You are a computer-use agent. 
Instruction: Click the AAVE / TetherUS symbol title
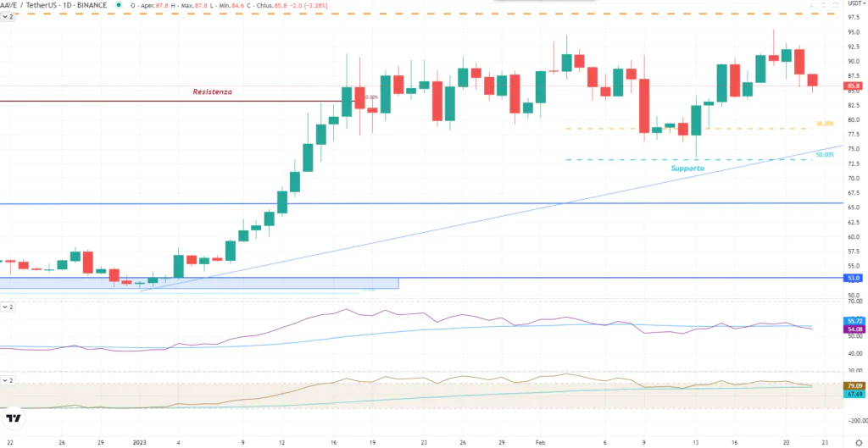coord(28,5)
